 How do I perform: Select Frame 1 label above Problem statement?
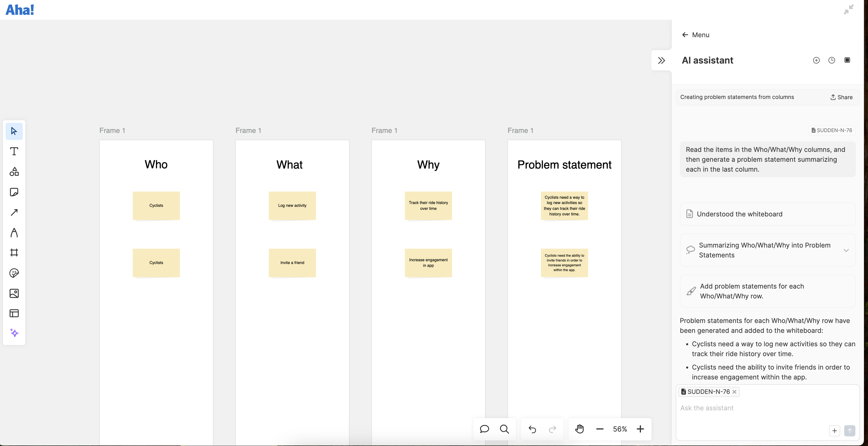point(520,130)
